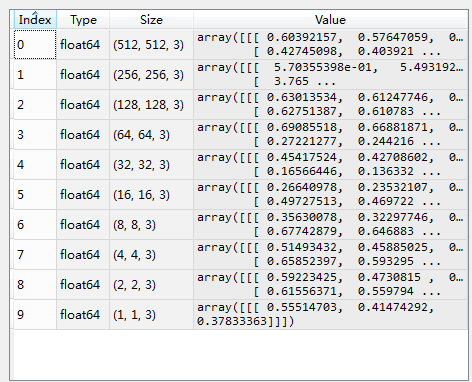The width and height of the screenshot is (472, 382).
Task: Select index cell 6
Action: pos(35,224)
